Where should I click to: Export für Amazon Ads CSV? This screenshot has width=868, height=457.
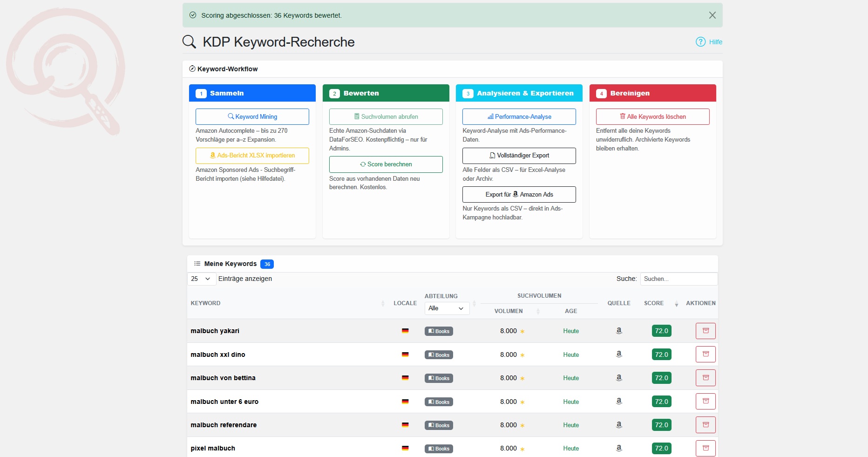click(519, 194)
